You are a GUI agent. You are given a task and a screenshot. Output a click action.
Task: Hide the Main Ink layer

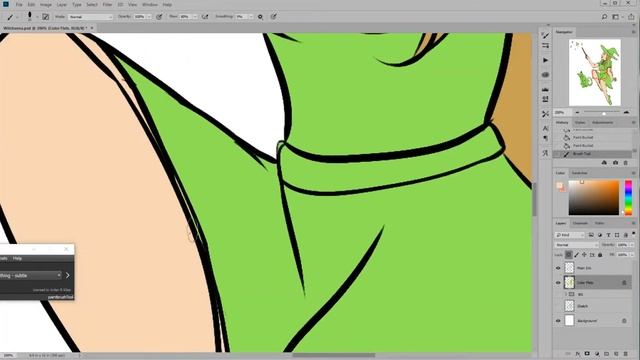[x=558, y=268]
